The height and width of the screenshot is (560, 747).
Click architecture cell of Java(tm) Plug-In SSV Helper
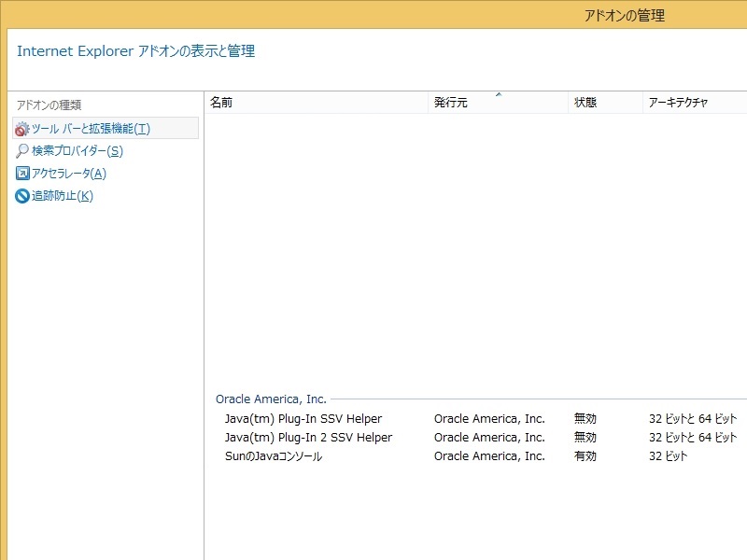coord(693,418)
